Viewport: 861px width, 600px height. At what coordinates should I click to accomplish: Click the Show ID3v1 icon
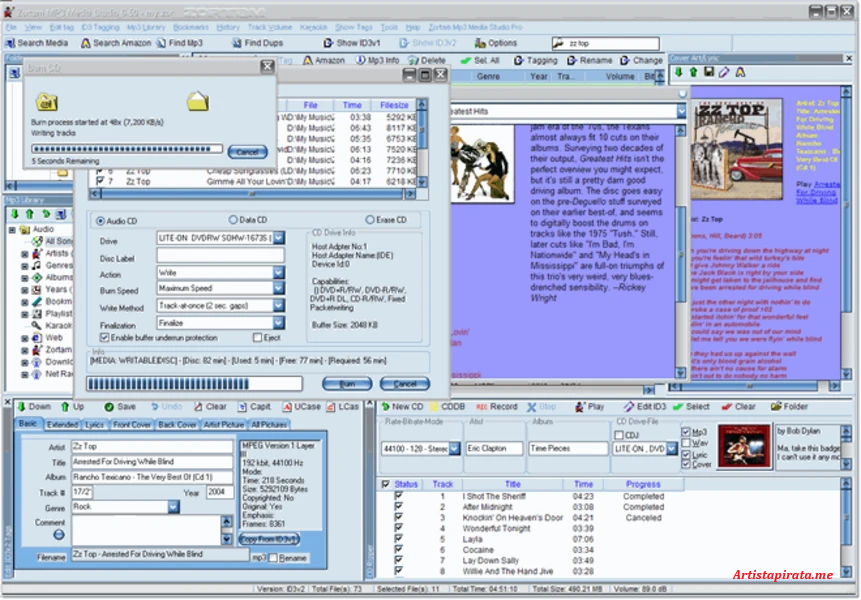pyautogui.click(x=330, y=42)
